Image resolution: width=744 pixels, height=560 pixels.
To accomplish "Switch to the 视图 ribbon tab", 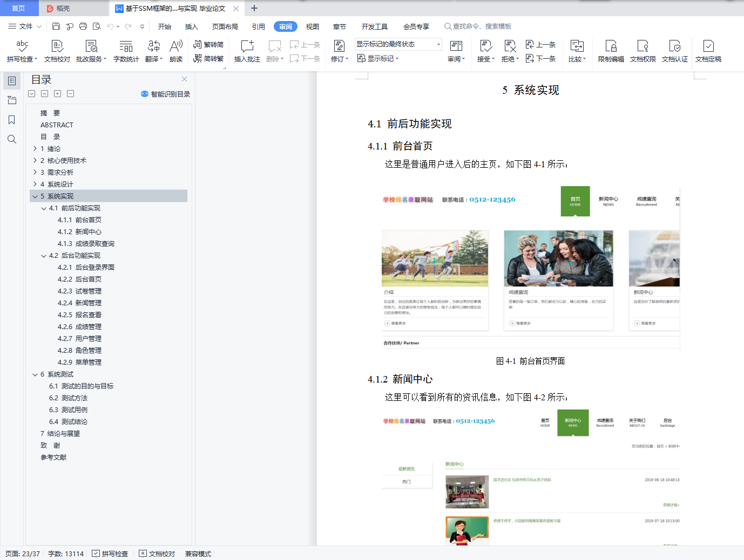I will [313, 26].
